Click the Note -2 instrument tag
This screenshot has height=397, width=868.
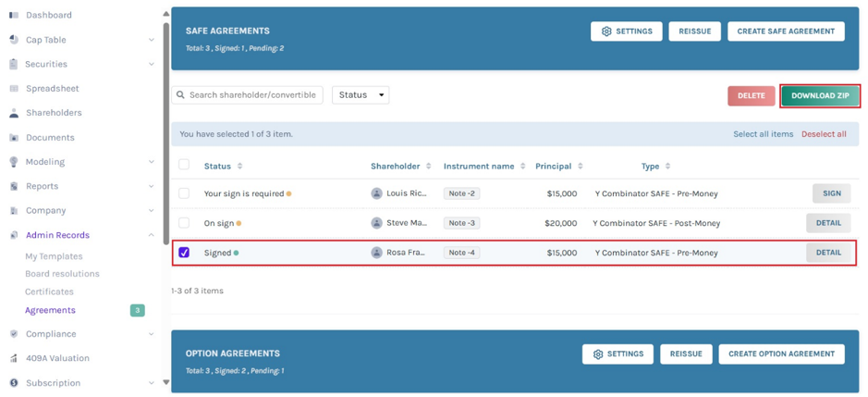point(461,193)
